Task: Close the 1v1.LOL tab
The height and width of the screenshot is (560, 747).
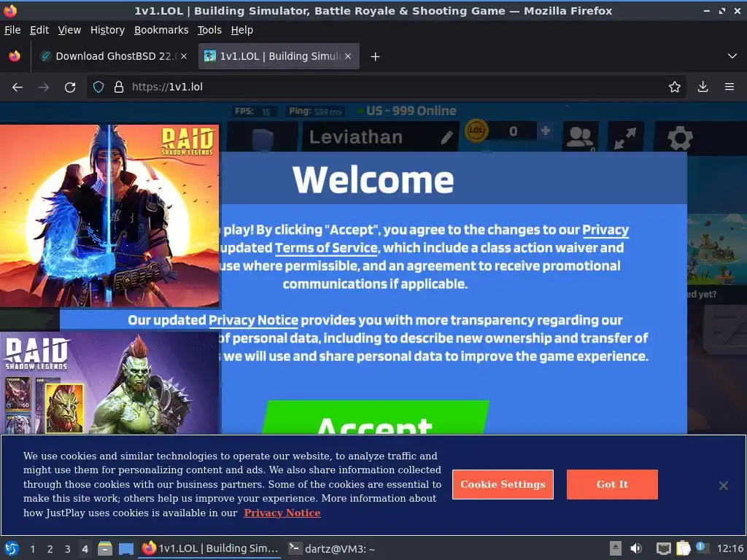Action: [348, 56]
